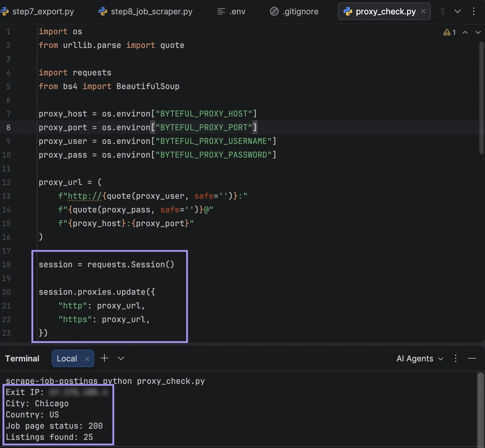Open the step8_job_scraper.py tab
Screen dimensions: 485x448
146,12
